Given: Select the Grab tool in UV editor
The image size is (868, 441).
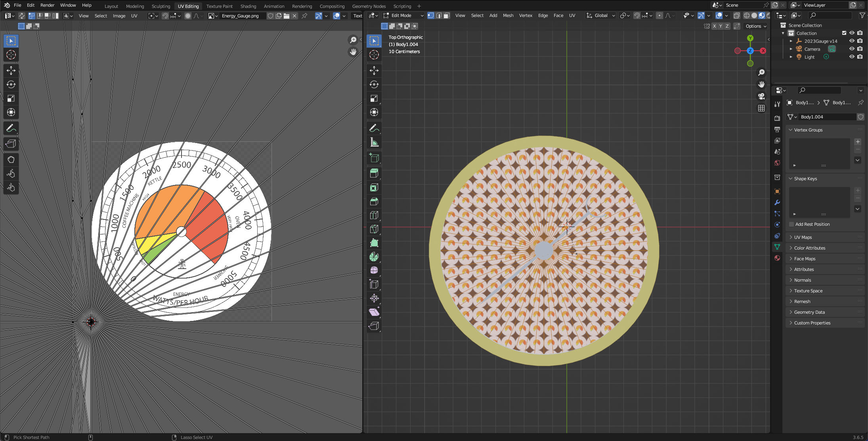Looking at the screenshot, I should coord(11,159).
